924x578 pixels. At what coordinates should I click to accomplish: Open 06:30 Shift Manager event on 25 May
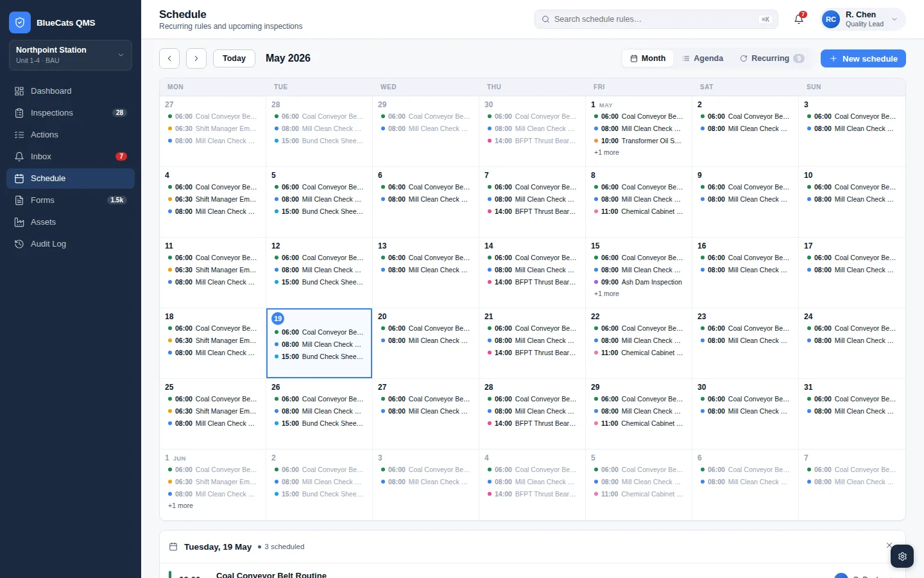(212, 411)
